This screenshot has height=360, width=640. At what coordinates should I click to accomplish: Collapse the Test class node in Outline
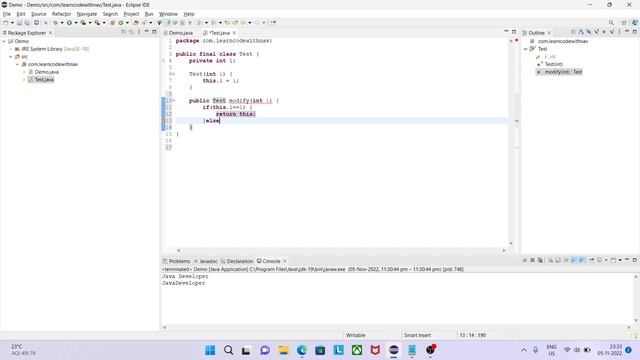[x=526, y=49]
